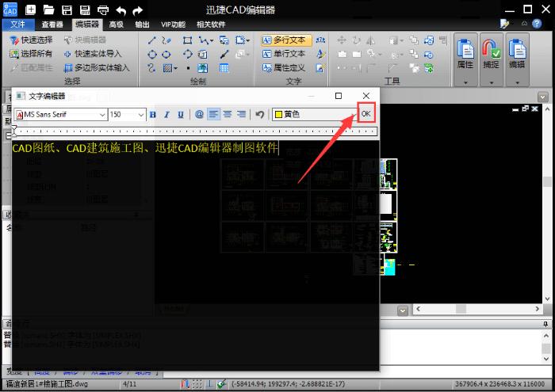Viewport: 555px width, 392px height.
Task: Expand the 属性 panel button dropdown
Action: tap(465, 82)
